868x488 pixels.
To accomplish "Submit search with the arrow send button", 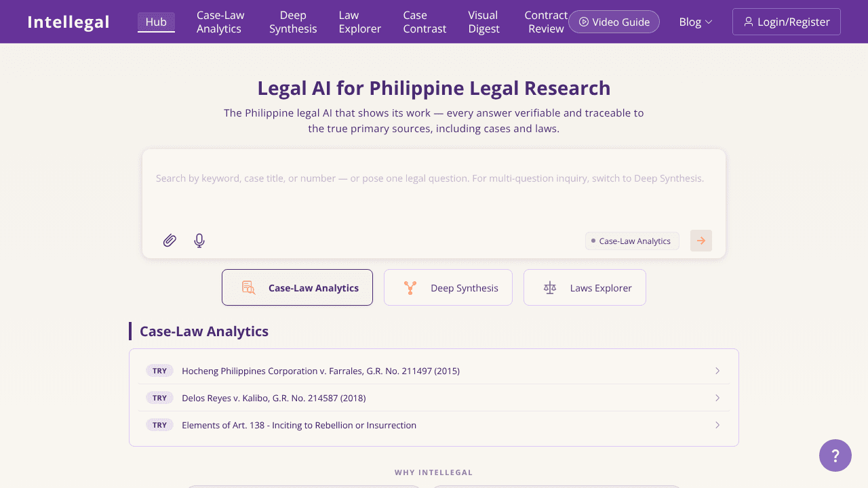I will click(701, 241).
